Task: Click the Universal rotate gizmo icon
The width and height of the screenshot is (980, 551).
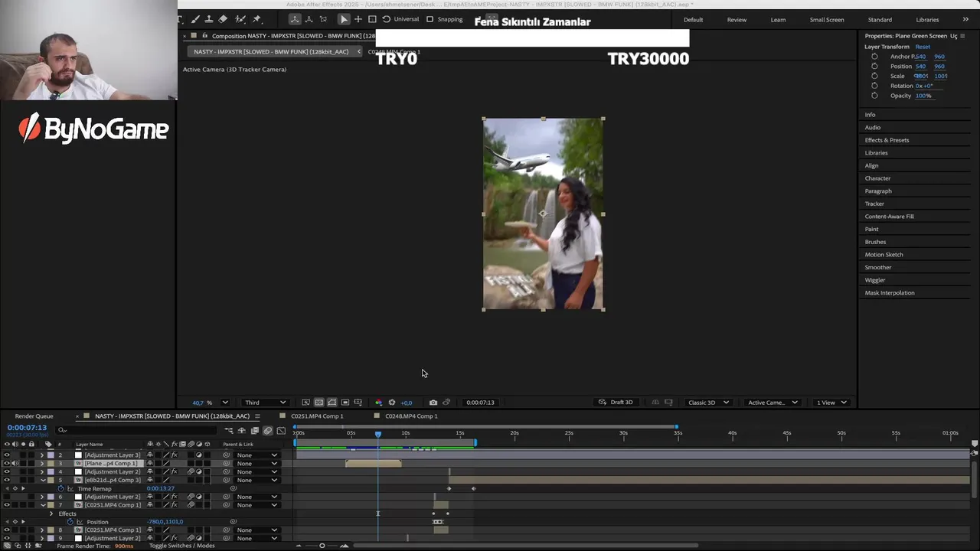Action: click(x=386, y=19)
